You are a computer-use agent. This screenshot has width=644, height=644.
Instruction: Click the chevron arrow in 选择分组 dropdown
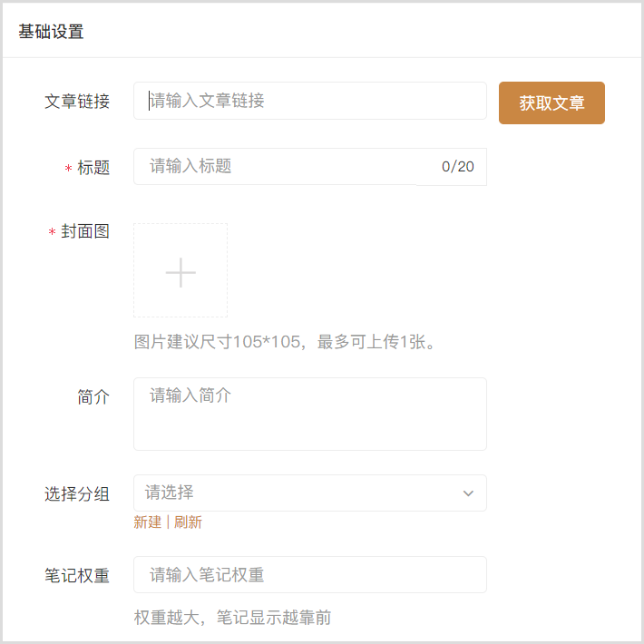[x=468, y=493]
